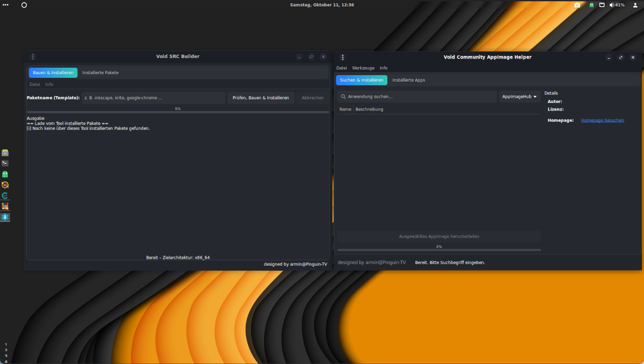Screen dimensions: 644x364
Task: Open the user account icon in top bar
Action: point(635,5)
